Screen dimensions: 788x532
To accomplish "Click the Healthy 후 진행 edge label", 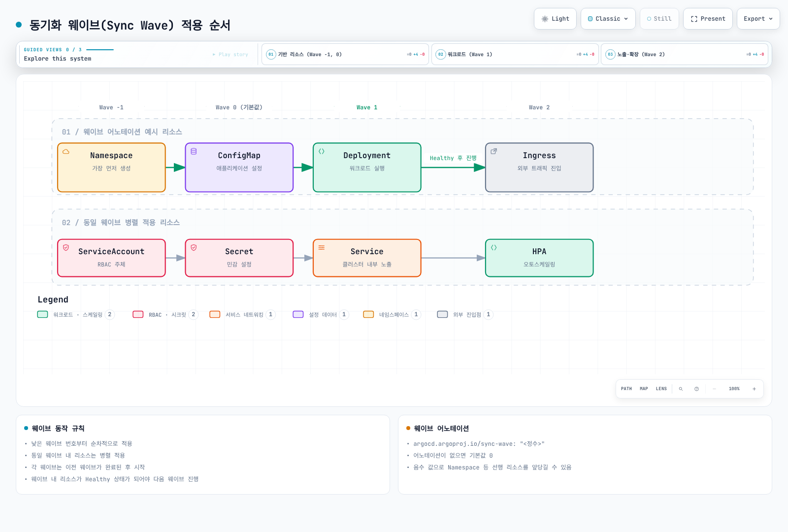I will [x=453, y=158].
